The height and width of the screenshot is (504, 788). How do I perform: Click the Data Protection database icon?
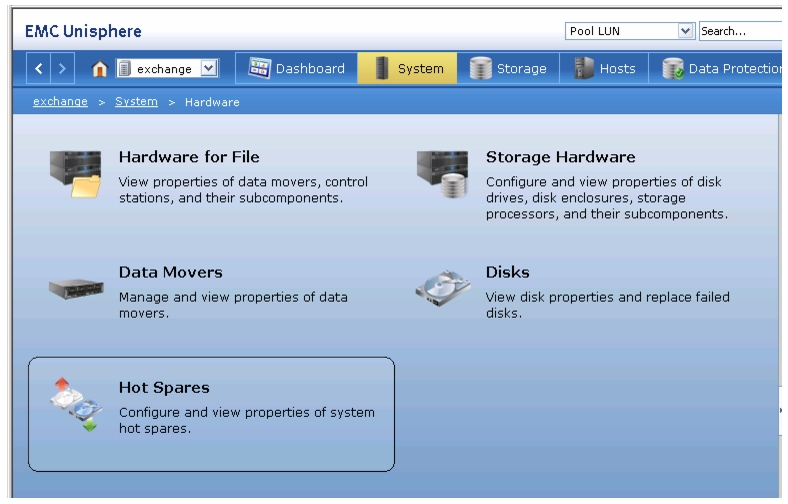coord(673,68)
